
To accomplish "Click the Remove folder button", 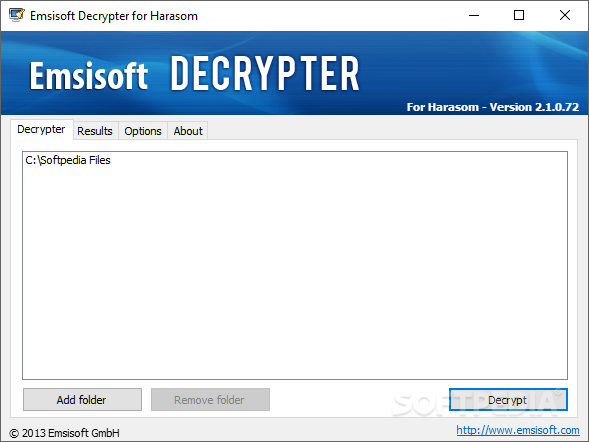I will 210,400.
